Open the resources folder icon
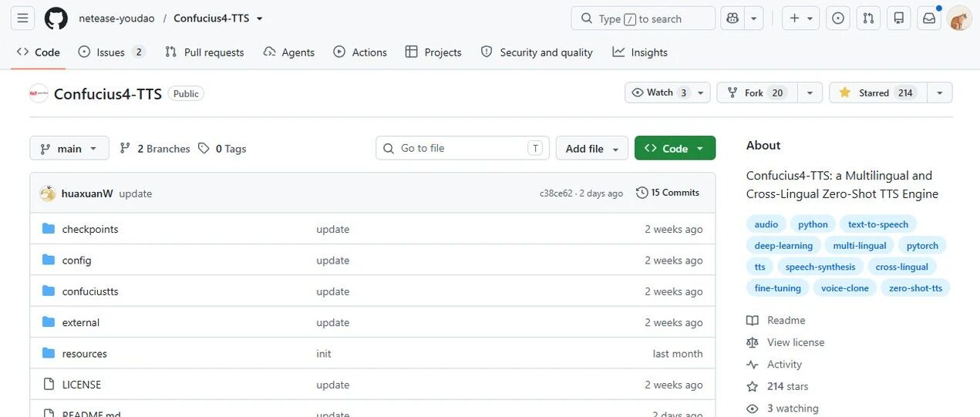 (49, 353)
